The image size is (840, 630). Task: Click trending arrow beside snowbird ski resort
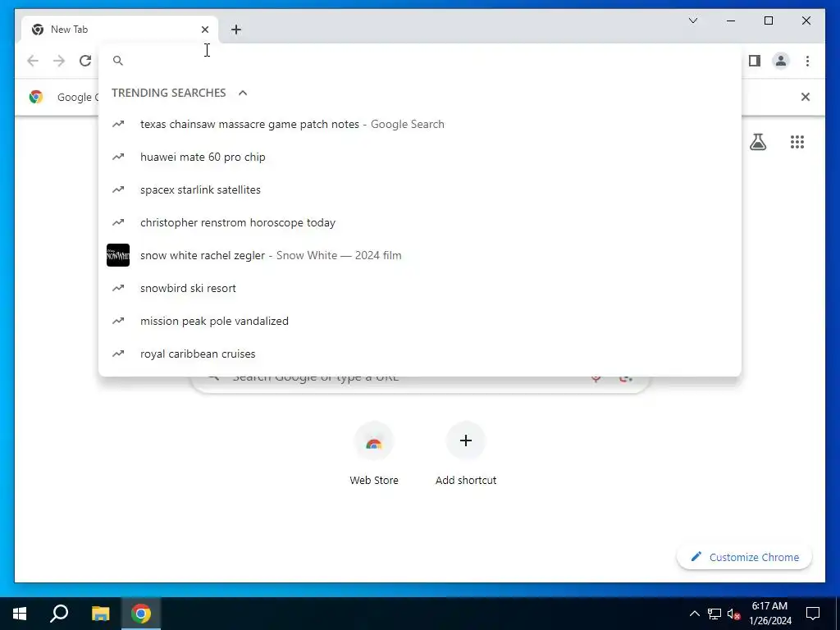pyautogui.click(x=118, y=288)
